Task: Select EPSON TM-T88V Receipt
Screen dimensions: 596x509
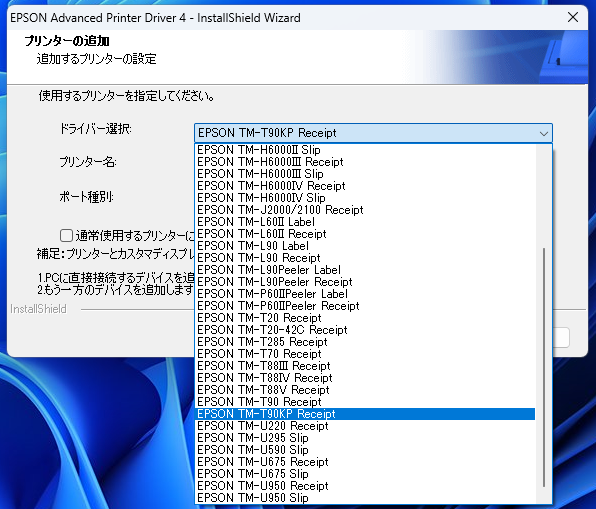Action: tap(365, 390)
